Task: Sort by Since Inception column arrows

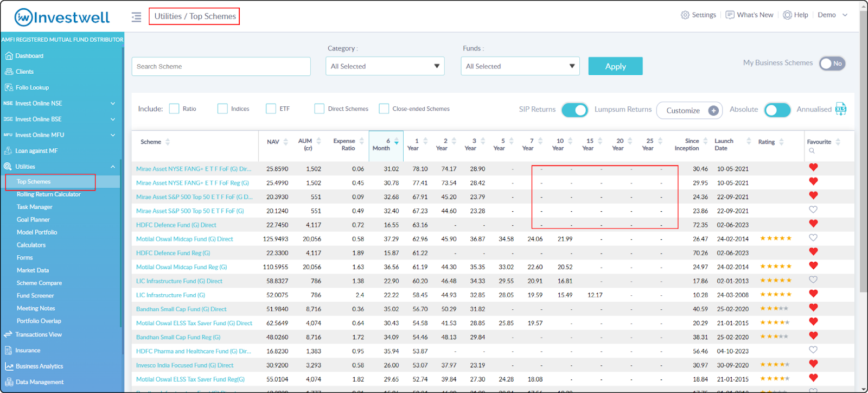Action: point(705,142)
